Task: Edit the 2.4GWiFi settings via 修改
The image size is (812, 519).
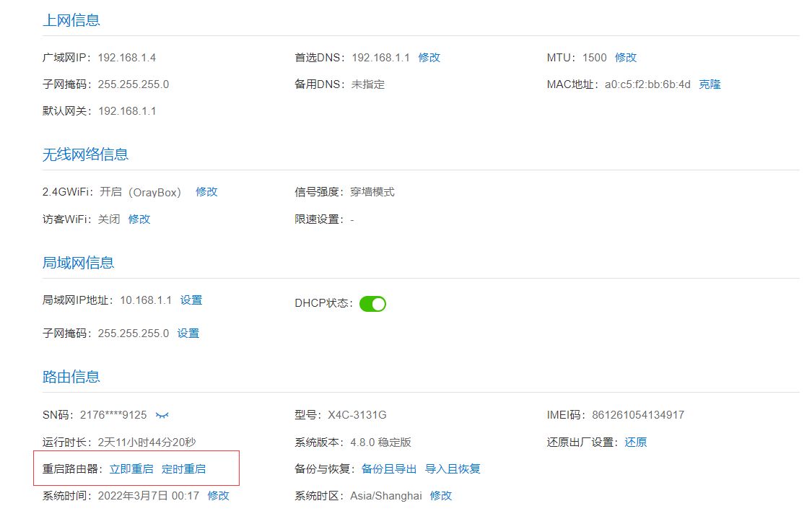Action: 206,192
